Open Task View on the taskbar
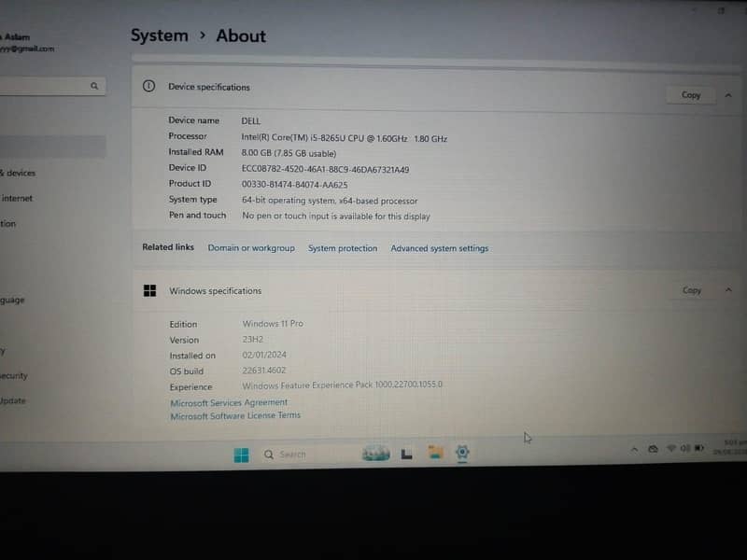747x560 pixels. (x=406, y=455)
